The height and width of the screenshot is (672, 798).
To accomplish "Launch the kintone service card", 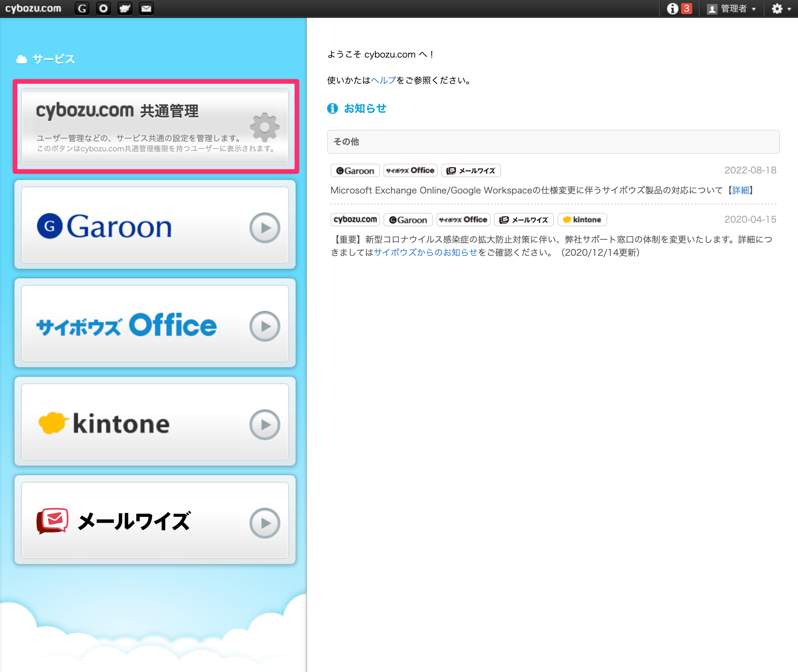I will click(155, 421).
